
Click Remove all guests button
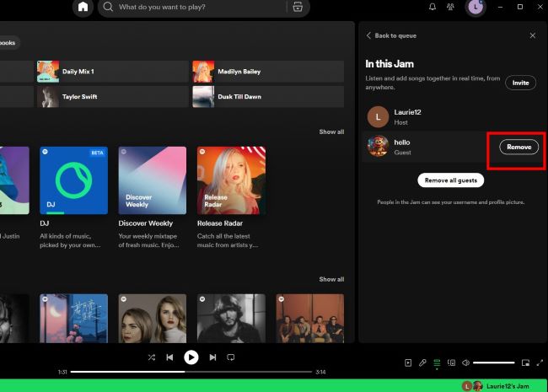point(449,180)
